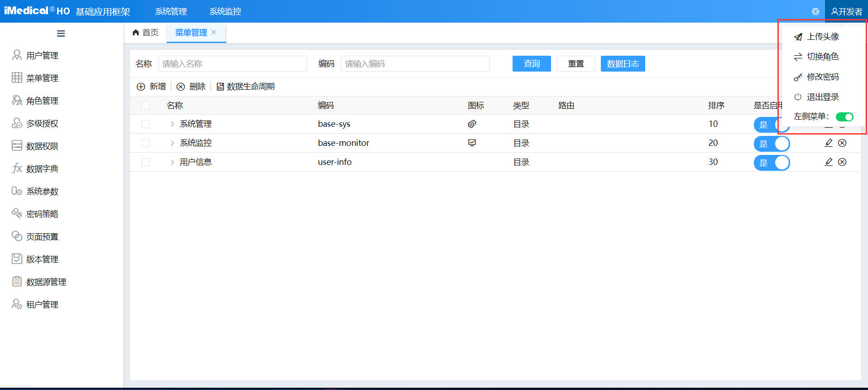Click the 系统参数 icon in sidebar
This screenshot has width=868, height=390.
pos(17,191)
